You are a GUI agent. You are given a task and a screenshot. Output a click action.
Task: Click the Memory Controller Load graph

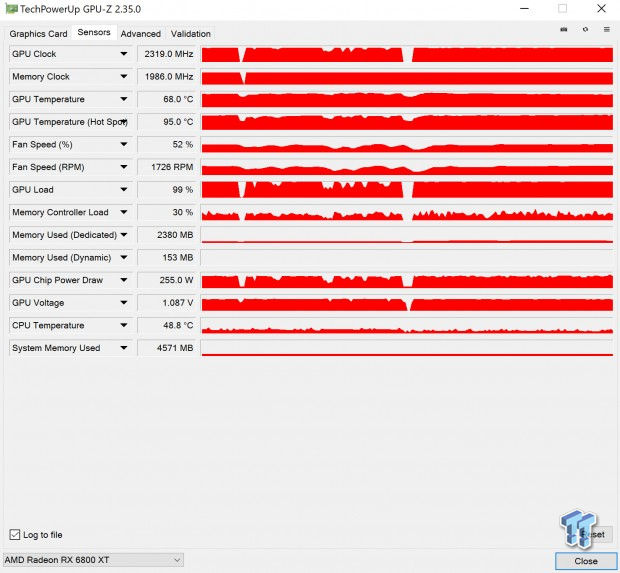click(407, 212)
